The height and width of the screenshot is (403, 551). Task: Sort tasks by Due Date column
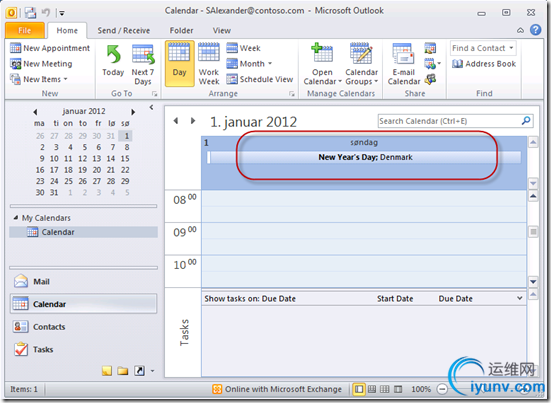(455, 299)
